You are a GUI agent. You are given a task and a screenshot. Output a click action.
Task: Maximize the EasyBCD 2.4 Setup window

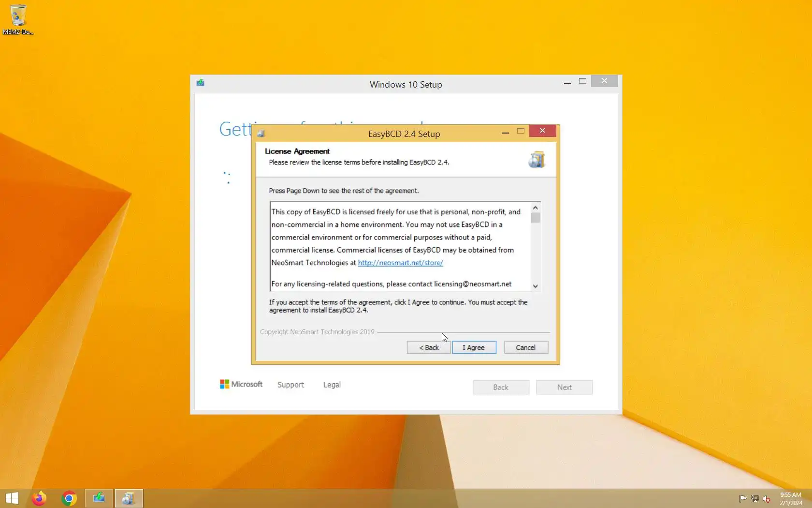click(x=521, y=131)
